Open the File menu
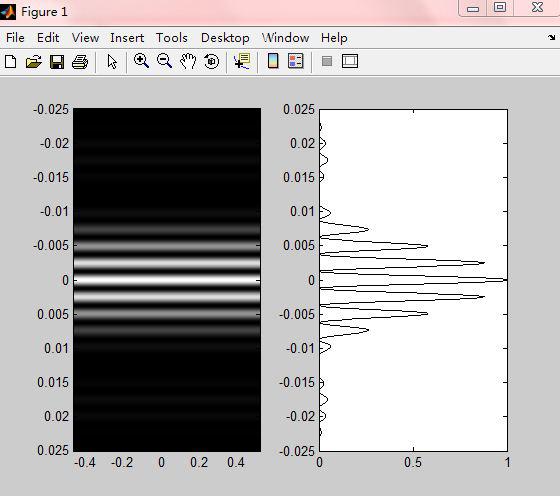Viewport: 560px width, 496px height. (15, 37)
